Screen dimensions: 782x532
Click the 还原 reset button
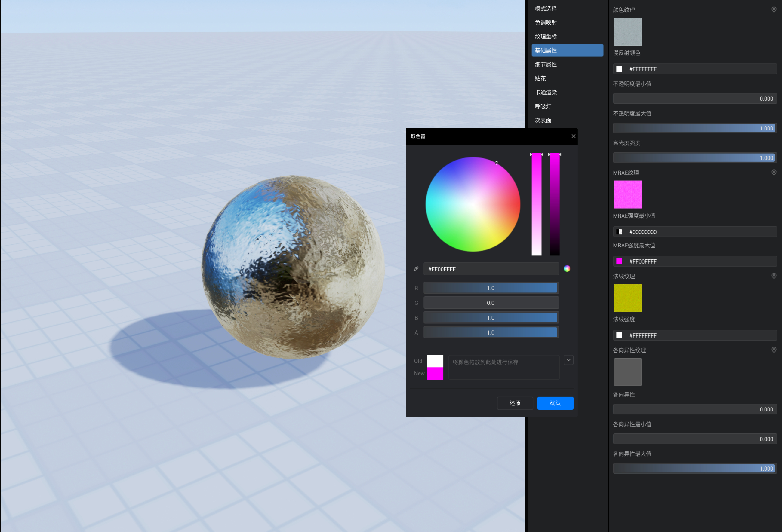pyautogui.click(x=515, y=403)
